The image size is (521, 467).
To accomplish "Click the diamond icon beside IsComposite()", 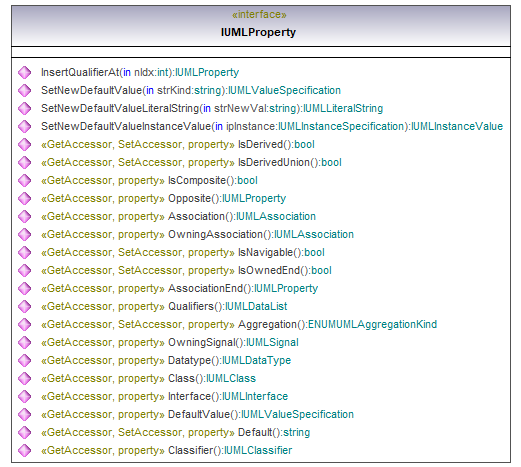I will [x=24, y=180].
